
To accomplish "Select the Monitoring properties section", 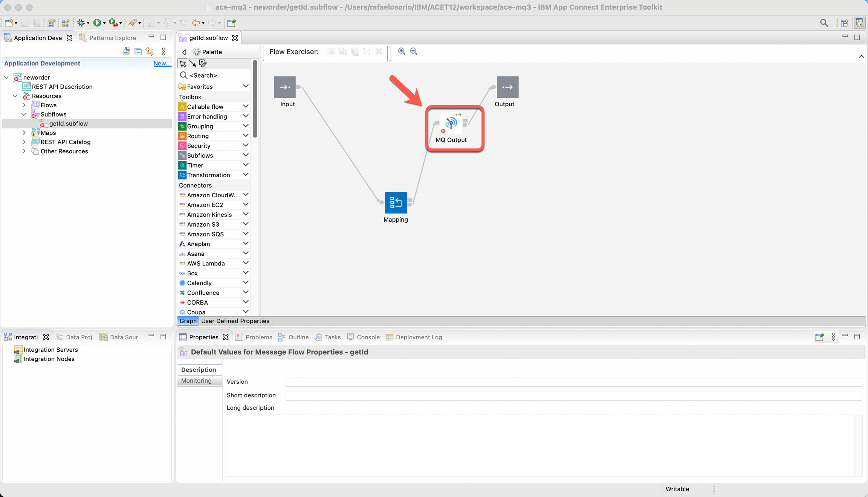I will [196, 381].
